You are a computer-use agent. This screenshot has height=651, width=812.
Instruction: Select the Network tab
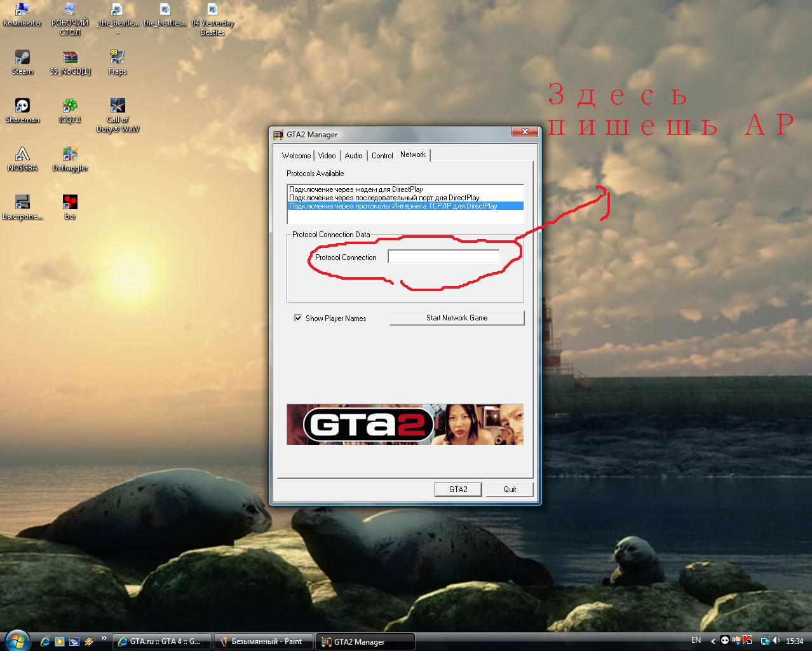pos(413,154)
